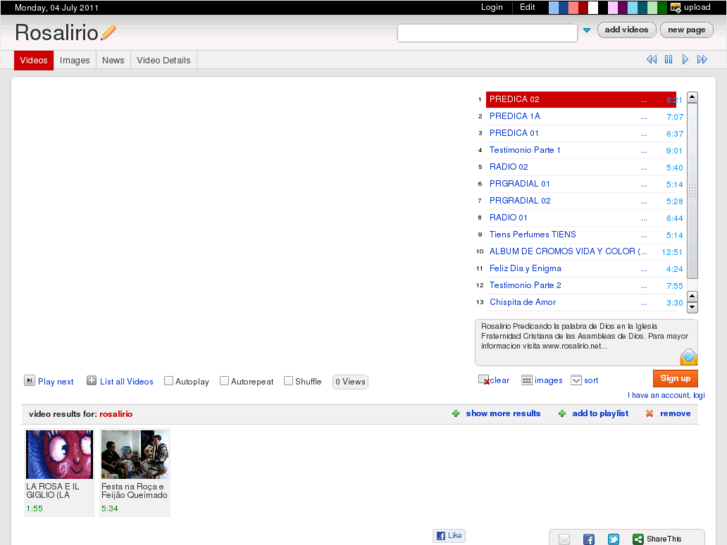Select the dark green color swatch
727x545 pixels.
point(663,7)
